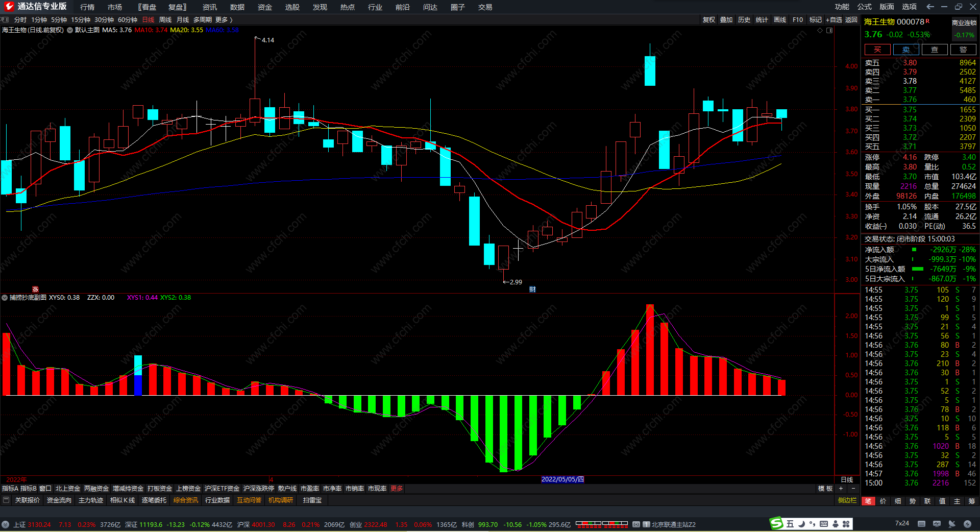Click the moon icon in the input method bar
The height and width of the screenshot is (532, 980).
pos(801,524)
